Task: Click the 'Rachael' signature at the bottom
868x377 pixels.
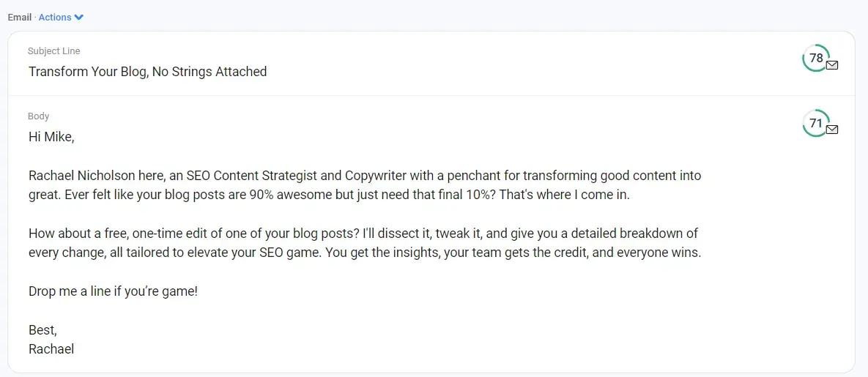Action: point(51,349)
